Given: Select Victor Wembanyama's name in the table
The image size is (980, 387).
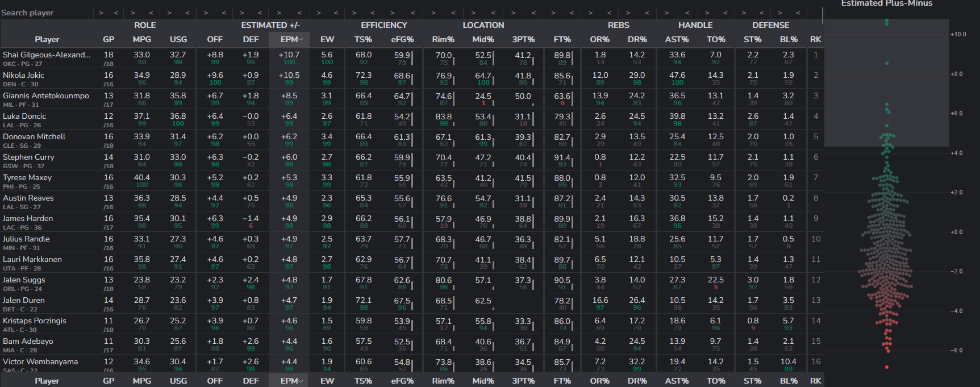Looking at the screenshot, I should click(x=40, y=361).
